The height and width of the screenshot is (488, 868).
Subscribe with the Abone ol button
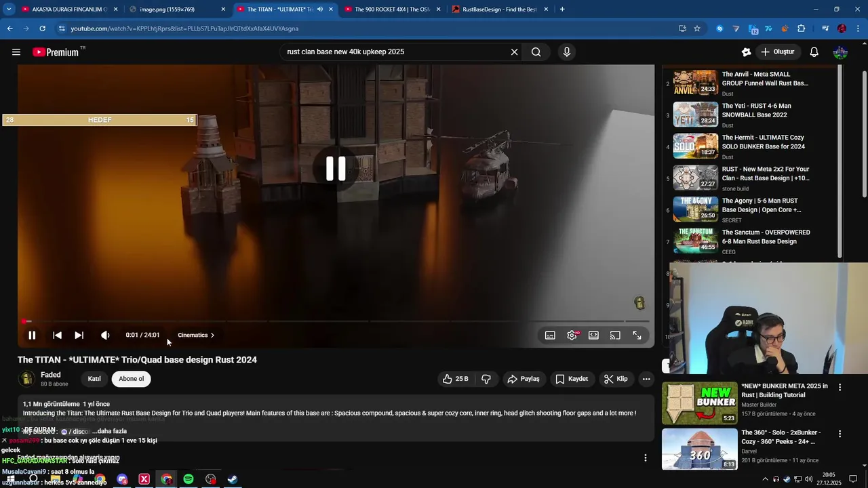coord(132,379)
